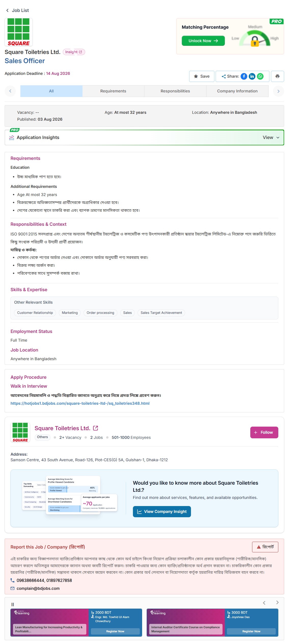Open the company Insight badge
This screenshot has height=644, width=289.
pyautogui.click(x=74, y=52)
